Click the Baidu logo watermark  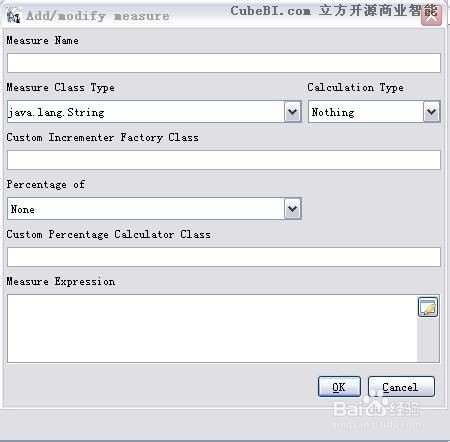click(x=376, y=407)
